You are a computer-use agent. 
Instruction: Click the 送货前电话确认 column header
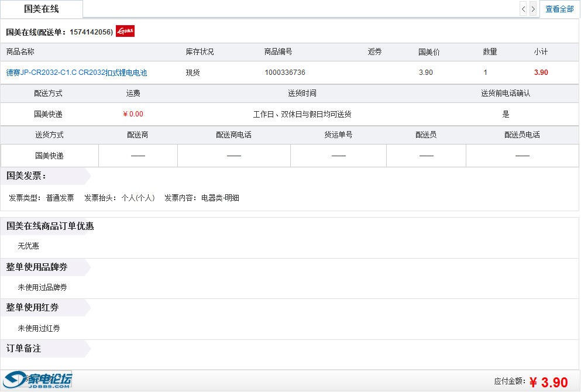point(506,94)
